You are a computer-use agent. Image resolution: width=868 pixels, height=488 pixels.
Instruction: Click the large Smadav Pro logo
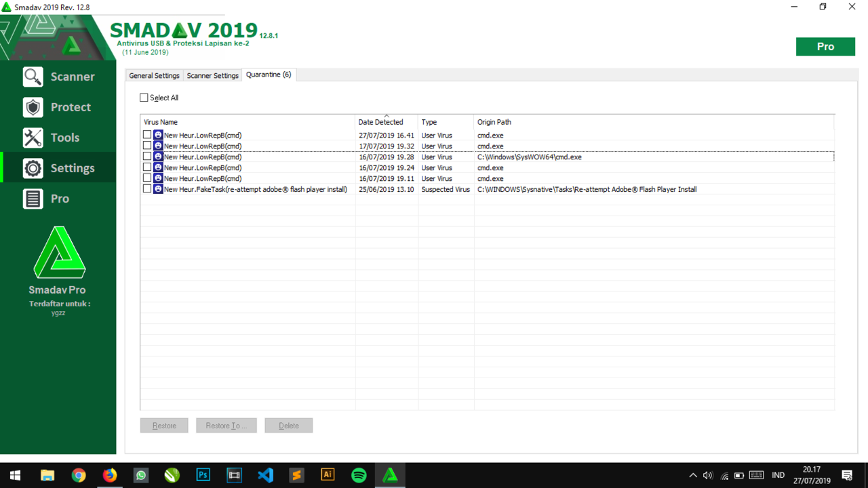click(60, 252)
